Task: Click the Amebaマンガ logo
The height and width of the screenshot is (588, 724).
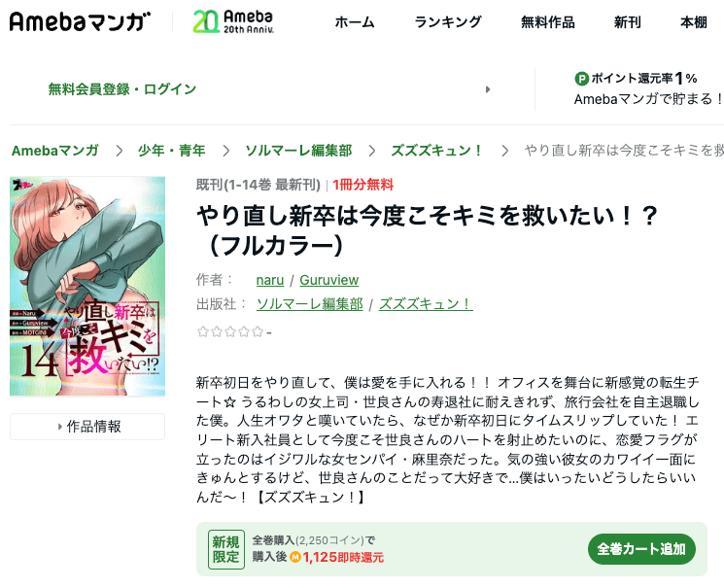Action: [80, 21]
